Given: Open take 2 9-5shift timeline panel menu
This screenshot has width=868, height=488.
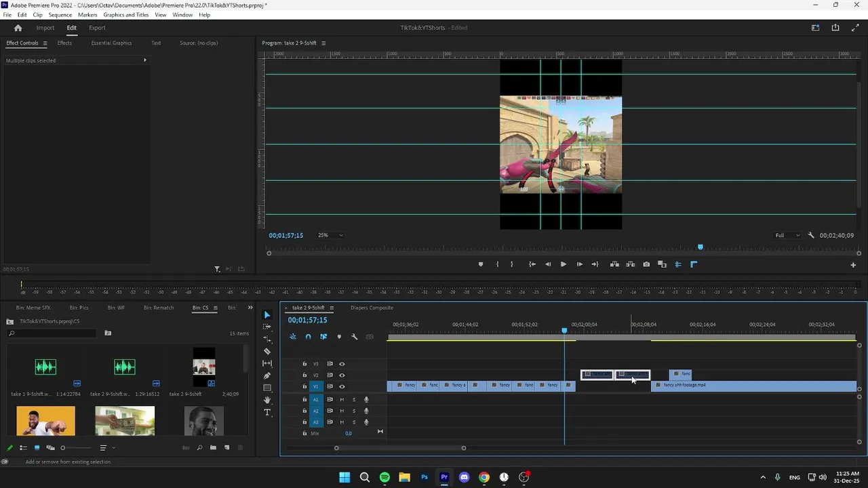Looking at the screenshot, I should tap(332, 308).
